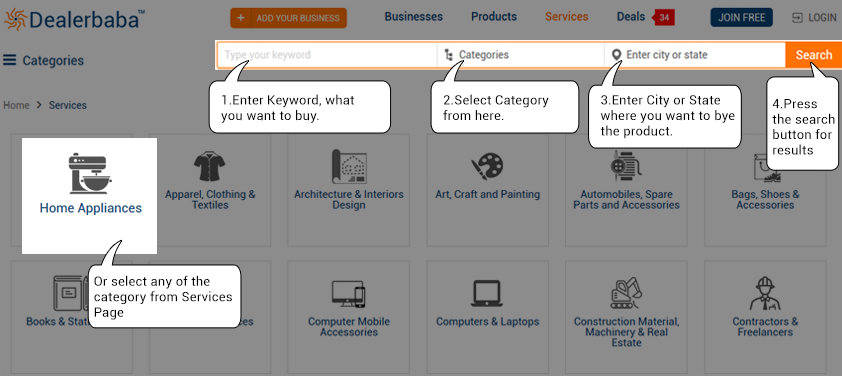Open Contractors & Freelancers label

click(x=765, y=327)
